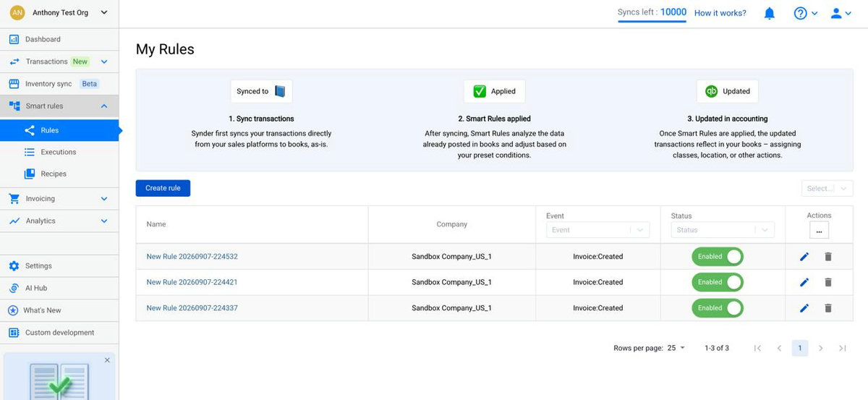Expand the Analytics menu chevron
Image resolution: width=868 pixels, height=400 pixels.
[104, 221]
